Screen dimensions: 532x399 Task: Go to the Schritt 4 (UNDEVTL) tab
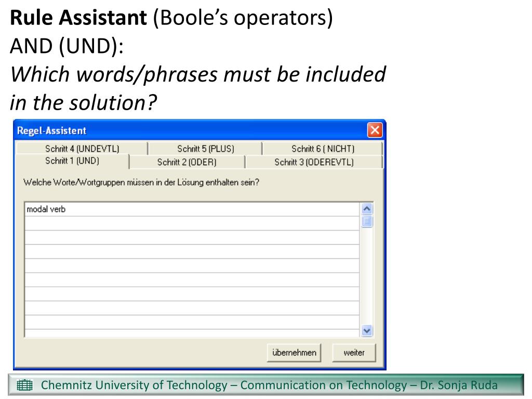click(x=82, y=149)
